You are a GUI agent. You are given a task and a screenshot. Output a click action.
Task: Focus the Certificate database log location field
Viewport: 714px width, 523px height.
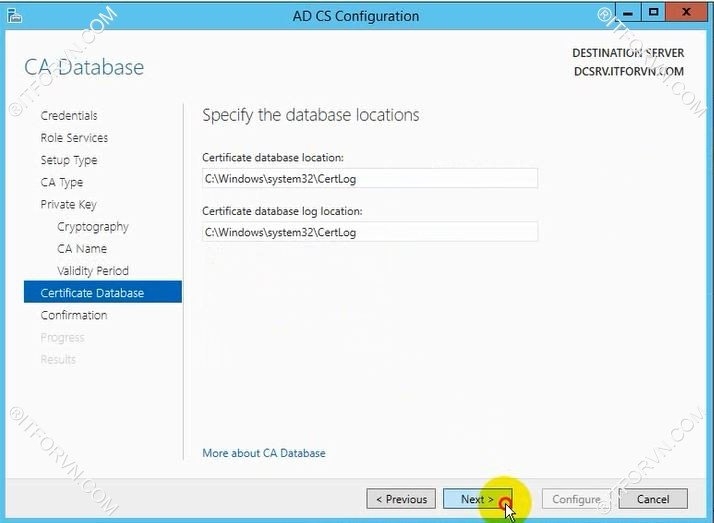(x=369, y=232)
